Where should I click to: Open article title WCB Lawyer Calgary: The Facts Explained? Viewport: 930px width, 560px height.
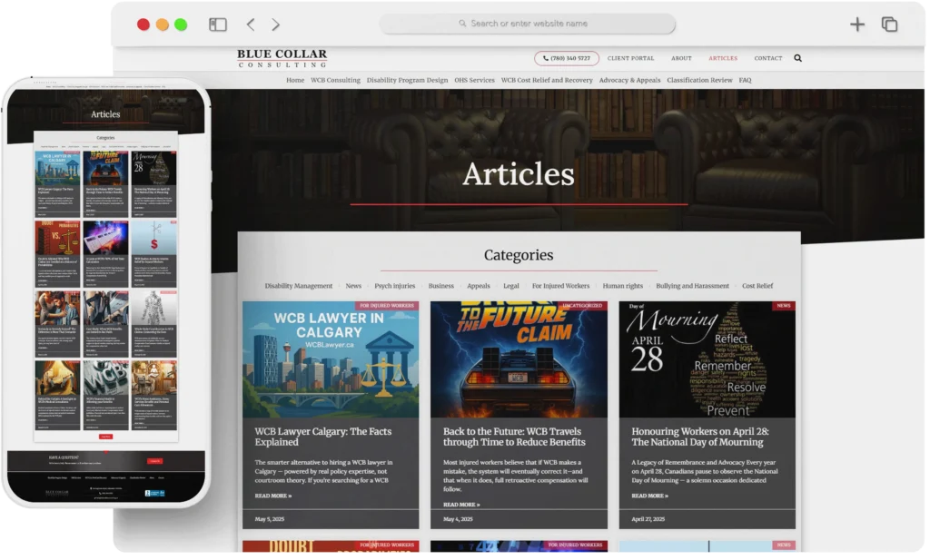tap(323, 437)
